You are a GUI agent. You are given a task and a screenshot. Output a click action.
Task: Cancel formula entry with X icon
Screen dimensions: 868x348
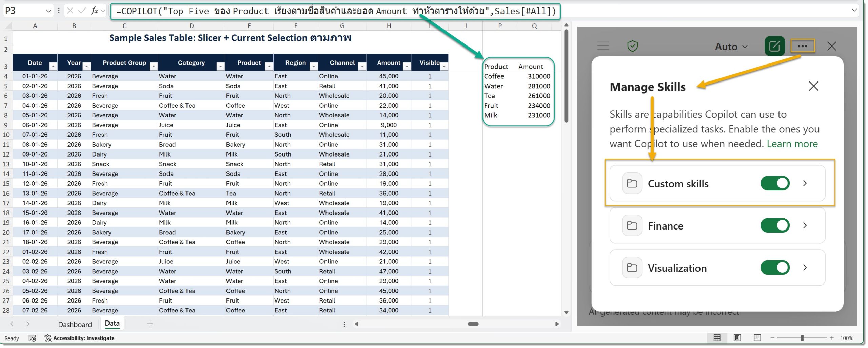pos(70,11)
